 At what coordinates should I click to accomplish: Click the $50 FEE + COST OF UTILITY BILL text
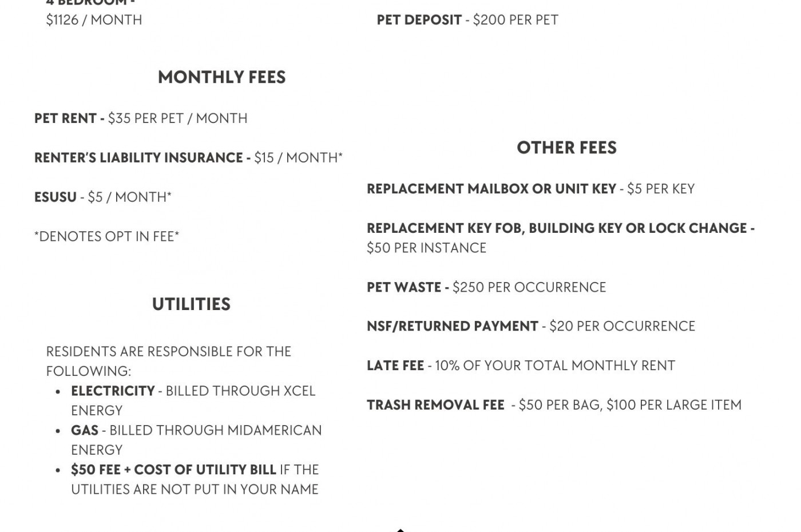[x=173, y=470]
